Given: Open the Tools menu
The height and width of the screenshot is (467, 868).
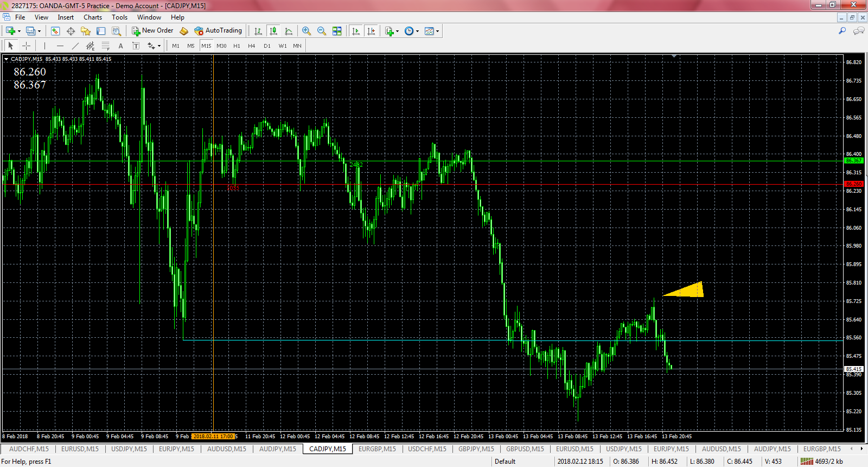Looking at the screenshot, I should click(120, 17).
